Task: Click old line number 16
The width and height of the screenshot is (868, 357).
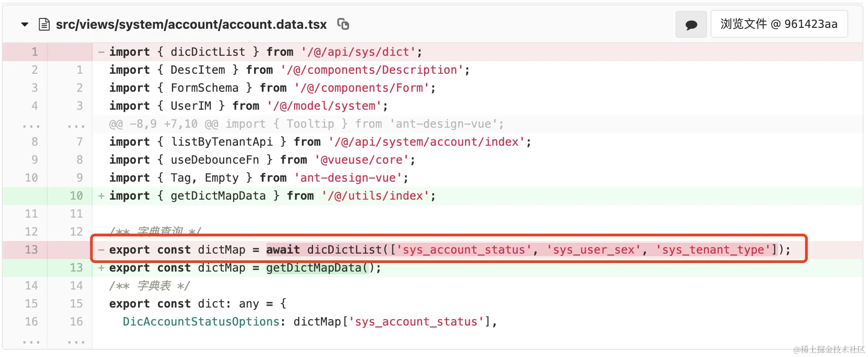Action: tap(31, 322)
